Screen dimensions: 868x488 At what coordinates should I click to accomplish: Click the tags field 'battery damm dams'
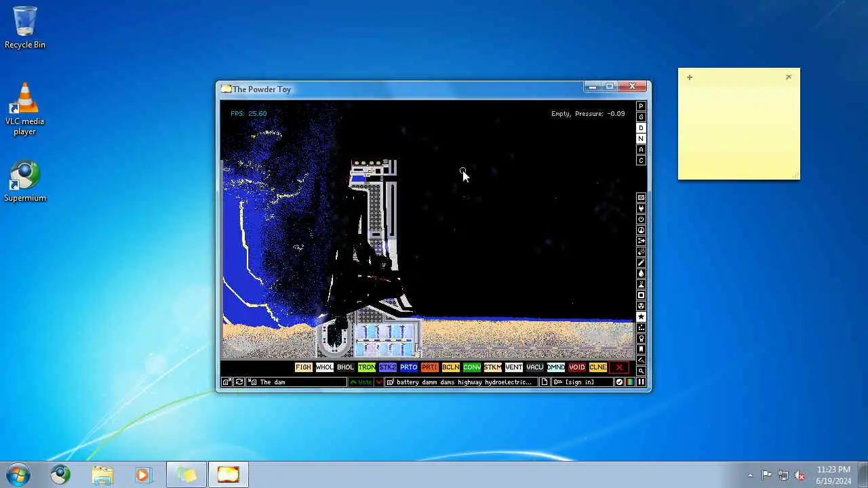click(x=462, y=382)
